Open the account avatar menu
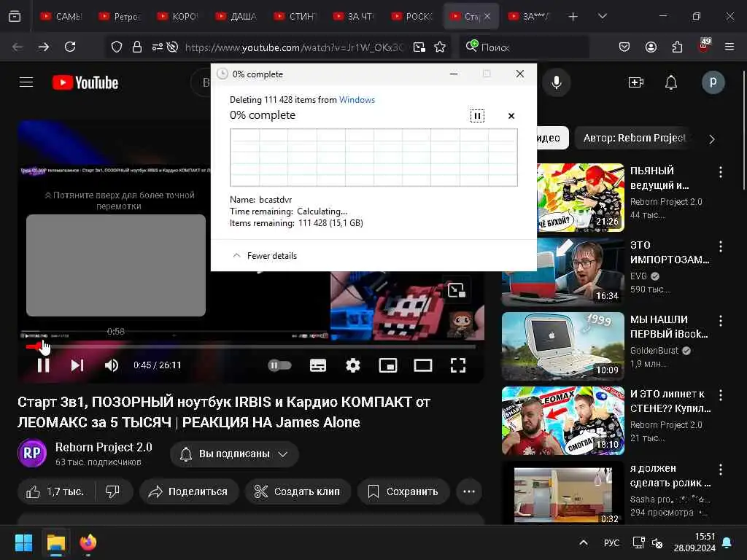 click(x=713, y=82)
